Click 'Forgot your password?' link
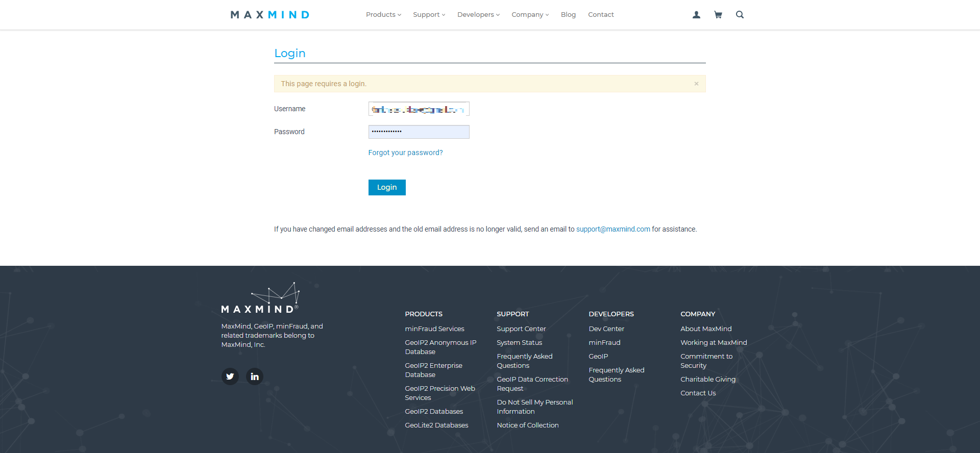This screenshot has height=453, width=980. [406, 153]
